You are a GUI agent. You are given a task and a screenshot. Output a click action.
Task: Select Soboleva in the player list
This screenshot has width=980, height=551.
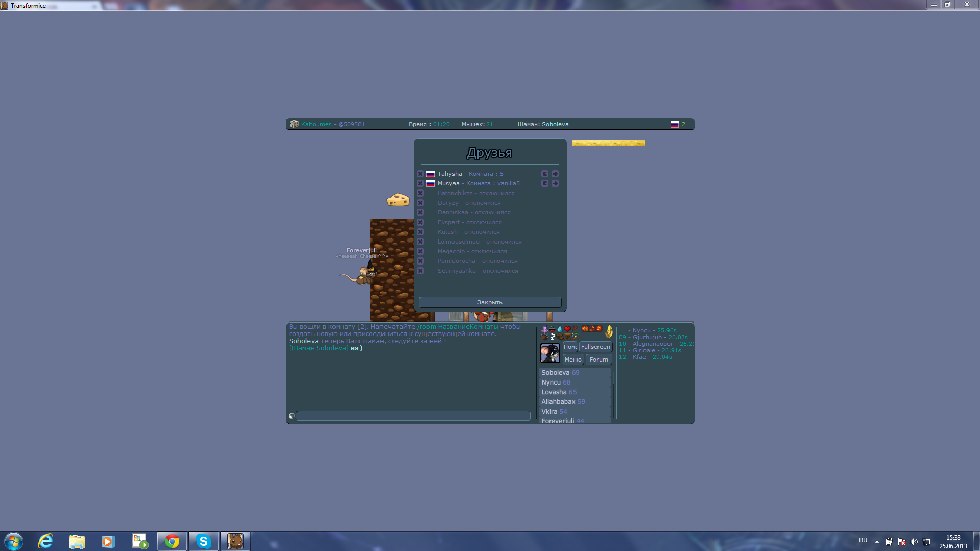click(x=575, y=373)
